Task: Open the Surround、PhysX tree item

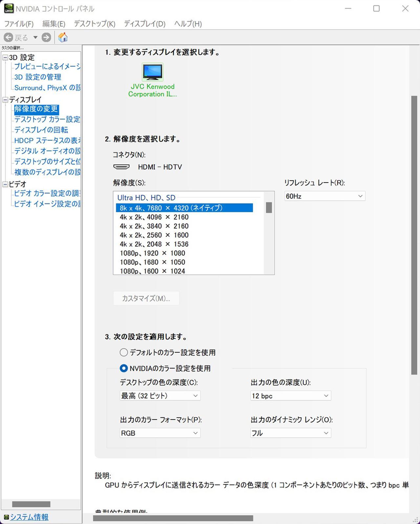Action: click(47, 88)
